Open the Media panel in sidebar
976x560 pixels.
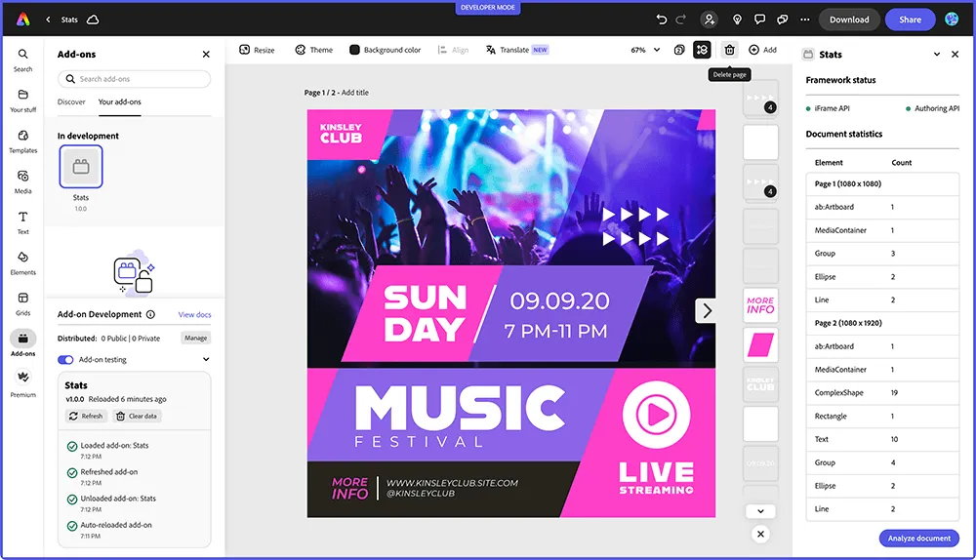pos(22,180)
